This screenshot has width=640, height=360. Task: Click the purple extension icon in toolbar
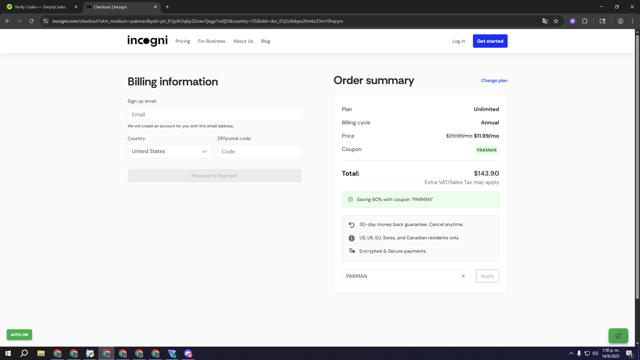(572, 21)
